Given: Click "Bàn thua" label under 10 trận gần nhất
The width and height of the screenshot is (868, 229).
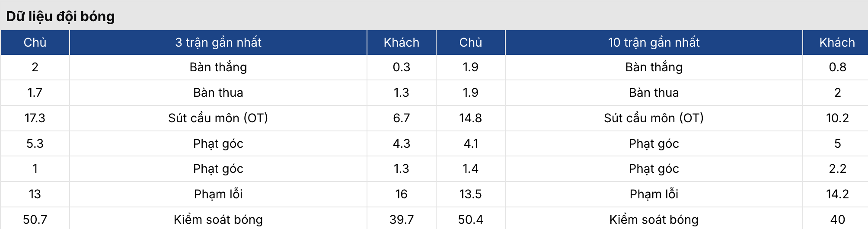Looking at the screenshot, I should coord(654,92).
